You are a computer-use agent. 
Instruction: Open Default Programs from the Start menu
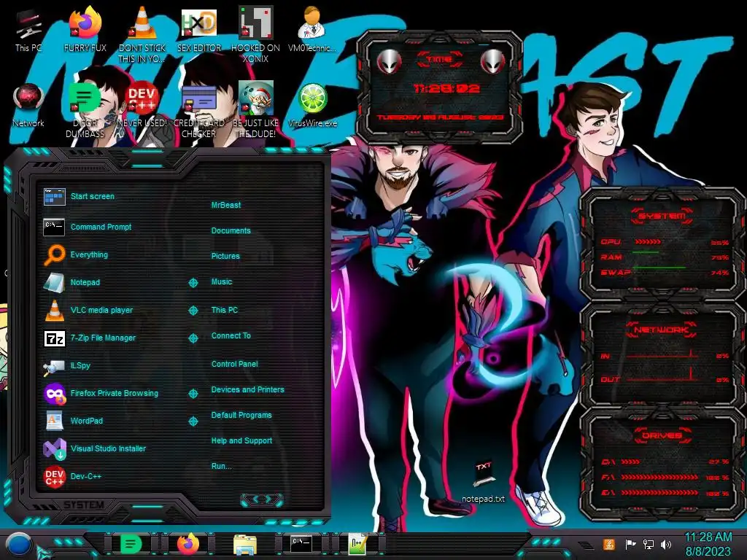tap(241, 415)
